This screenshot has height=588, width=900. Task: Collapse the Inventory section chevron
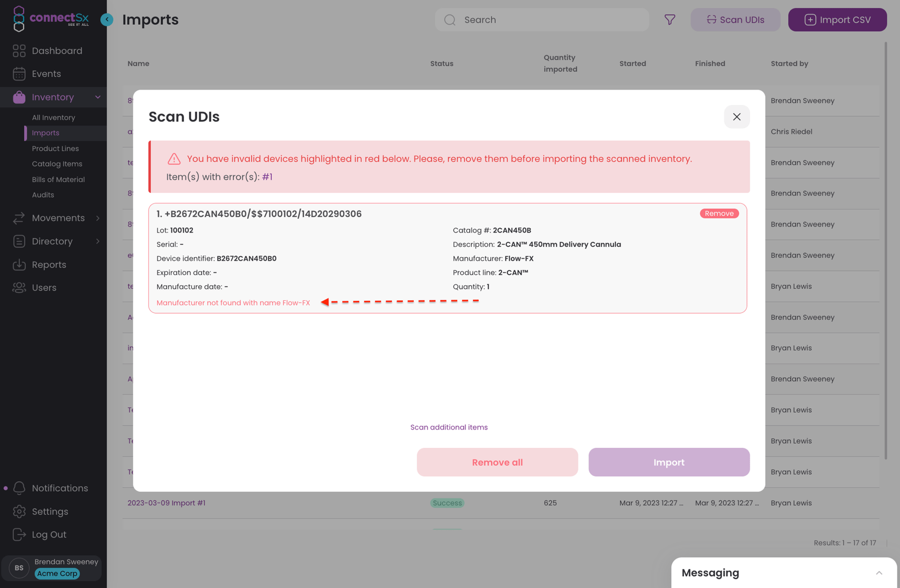pyautogui.click(x=98, y=97)
